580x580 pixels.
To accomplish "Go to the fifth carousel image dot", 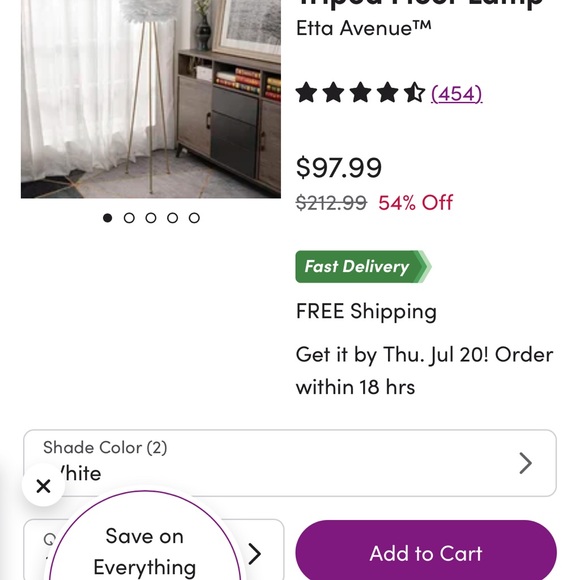I will [x=194, y=218].
